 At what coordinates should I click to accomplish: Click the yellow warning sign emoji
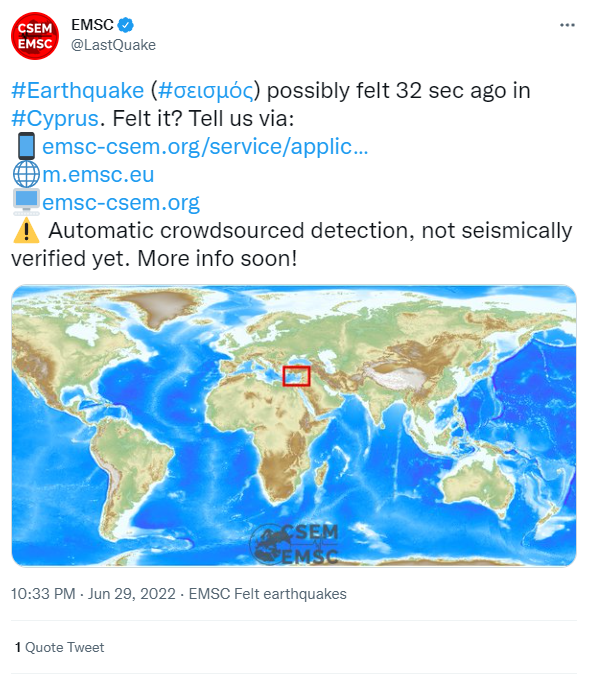[26, 230]
